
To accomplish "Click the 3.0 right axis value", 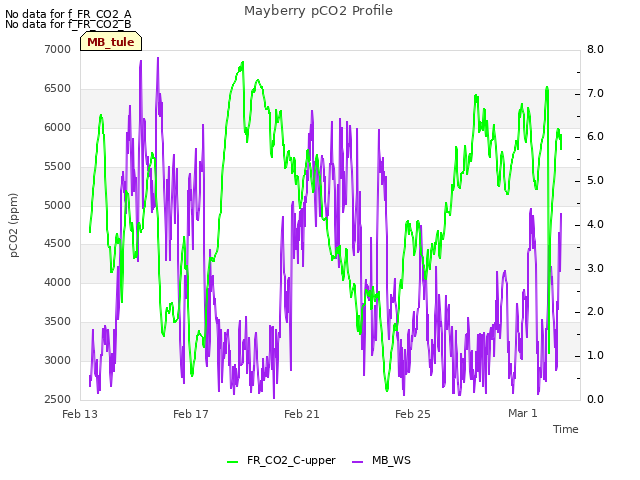I will (x=595, y=269).
